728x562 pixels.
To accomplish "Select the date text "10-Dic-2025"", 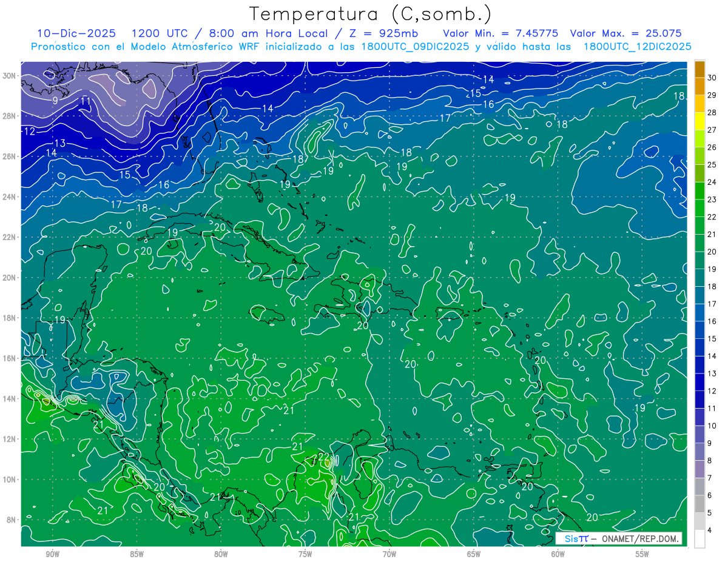I will (x=76, y=33).
